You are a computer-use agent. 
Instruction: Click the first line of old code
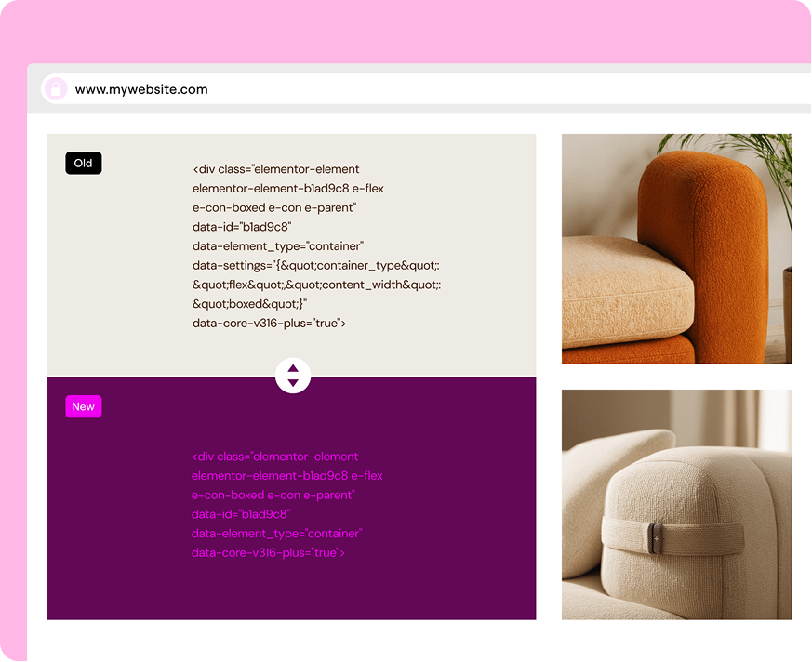click(x=276, y=169)
